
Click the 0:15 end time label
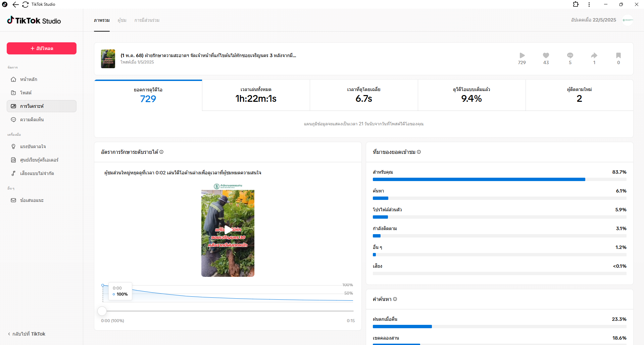coord(351,321)
